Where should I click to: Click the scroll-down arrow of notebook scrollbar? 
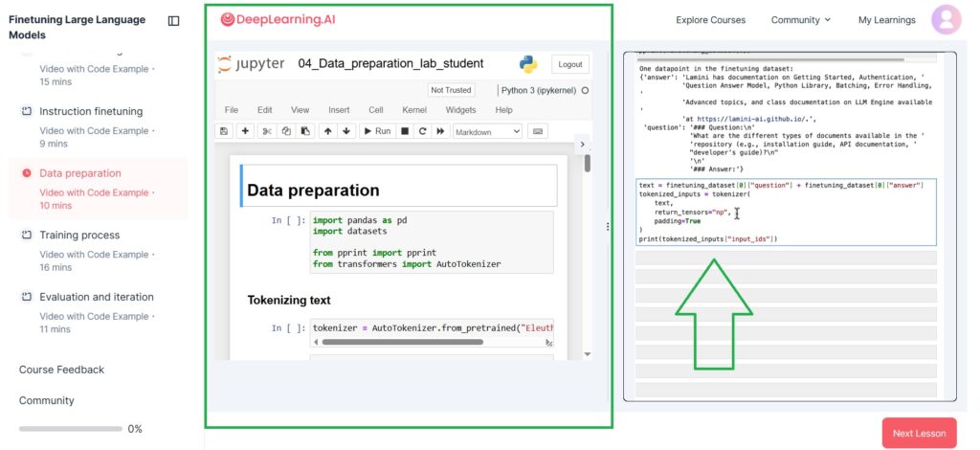[587, 354]
